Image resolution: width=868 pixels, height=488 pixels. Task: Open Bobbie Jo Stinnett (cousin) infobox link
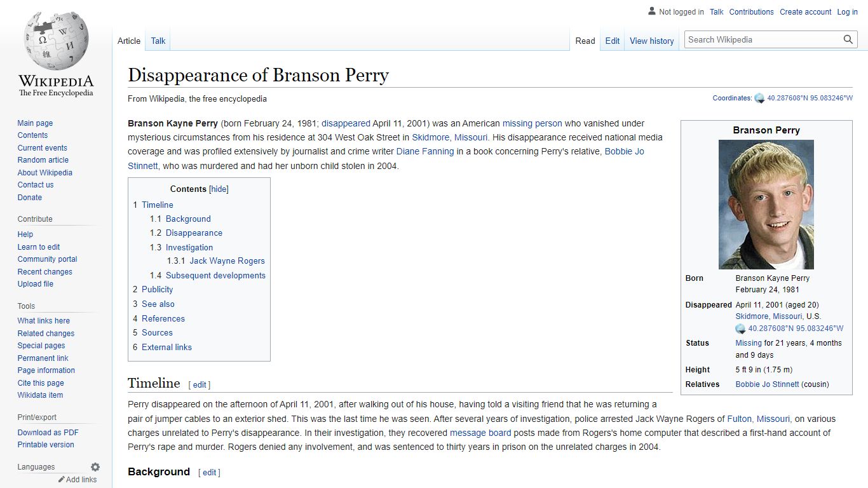pyautogui.click(x=767, y=384)
